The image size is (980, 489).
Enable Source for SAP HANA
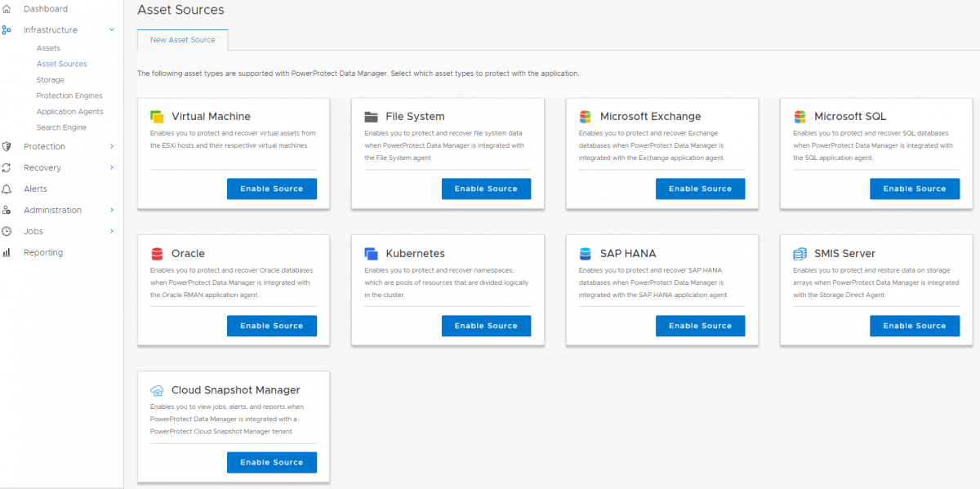[701, 326]
